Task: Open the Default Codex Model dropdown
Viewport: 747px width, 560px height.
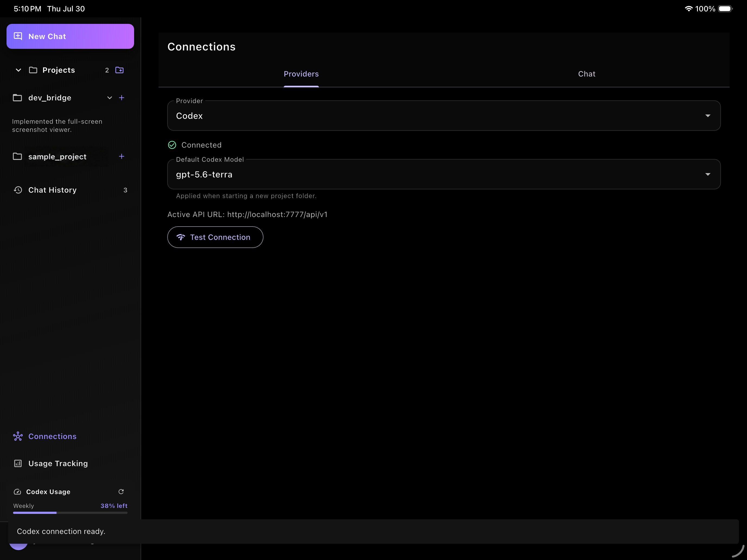Action: (444, 174)
